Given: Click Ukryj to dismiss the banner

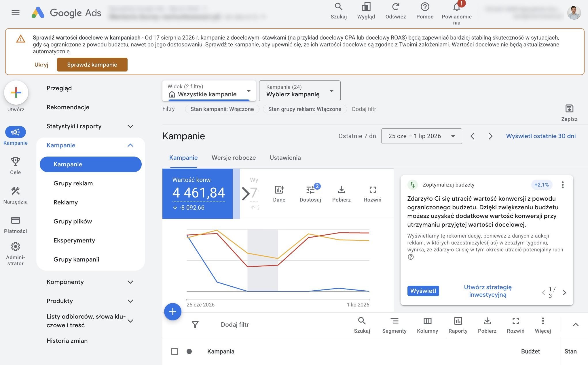Looking at the screenshot, I should (x=41, y=65).
